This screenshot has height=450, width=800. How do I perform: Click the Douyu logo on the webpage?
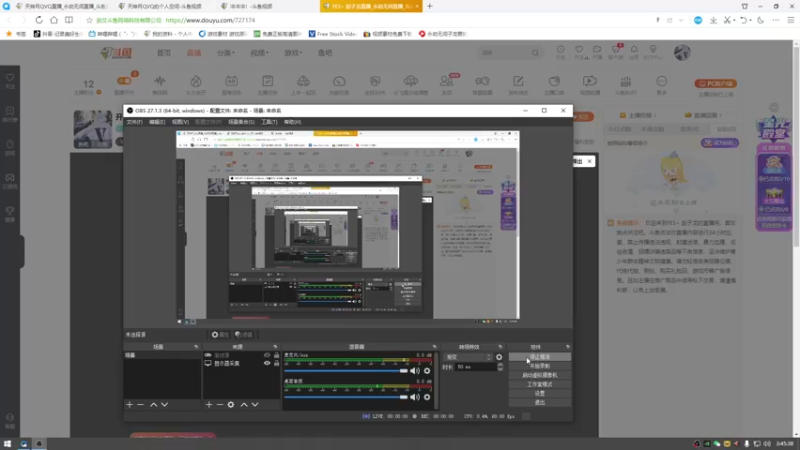[116, 53]
